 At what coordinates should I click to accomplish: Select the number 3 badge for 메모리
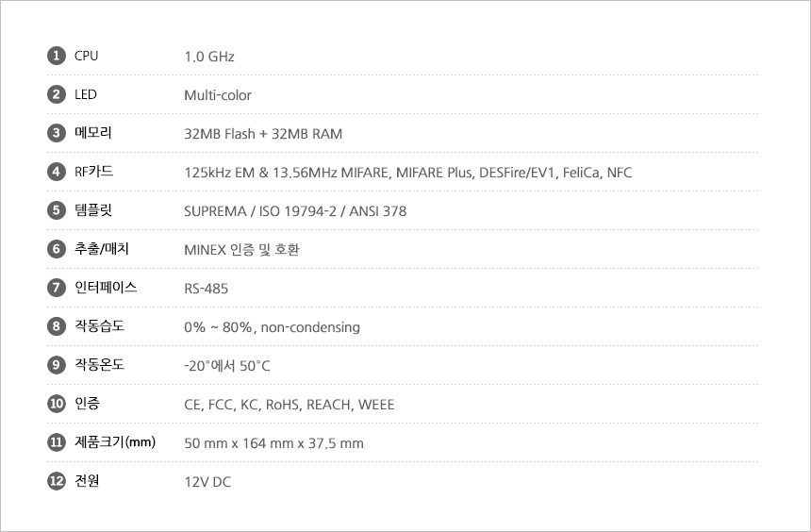coord(57,133)
